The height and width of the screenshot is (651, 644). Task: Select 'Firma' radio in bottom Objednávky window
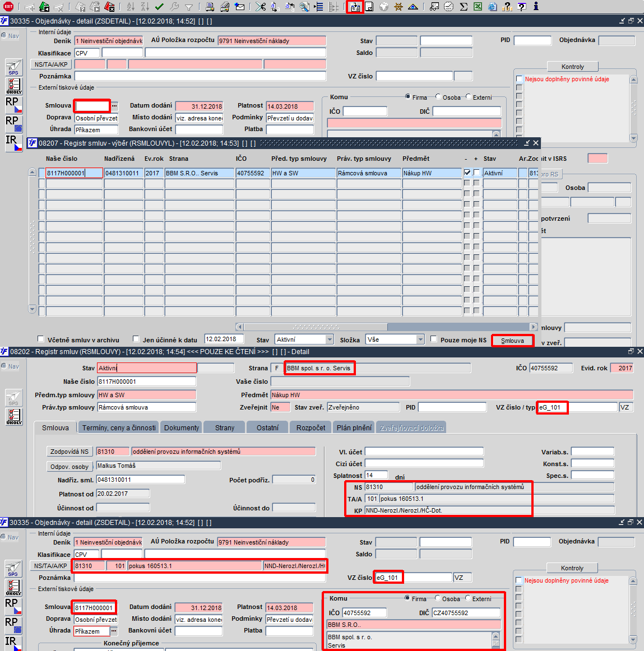[x=407, y=598]
